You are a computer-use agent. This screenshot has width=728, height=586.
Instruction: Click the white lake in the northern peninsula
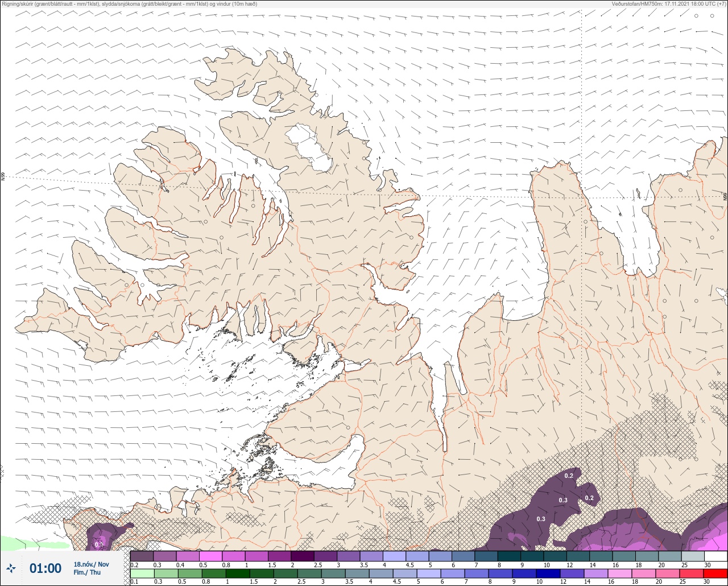point(309,148)
